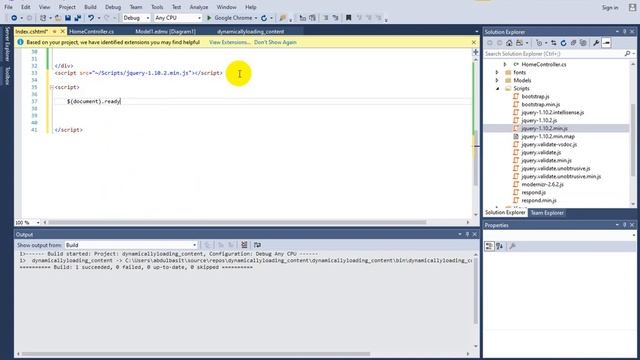Toggle Word Wrap icon in the Output panel
Image resolution: width=640 pixels, height=360 pixels.
[x=257, y=245]
